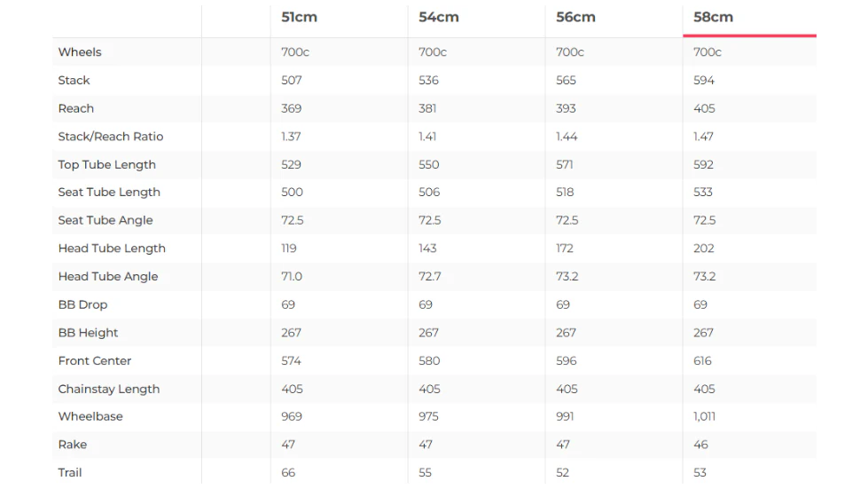Click the 56cm Front Center value 596
This screenshot has width=868, height=489.
pos(567,361)
